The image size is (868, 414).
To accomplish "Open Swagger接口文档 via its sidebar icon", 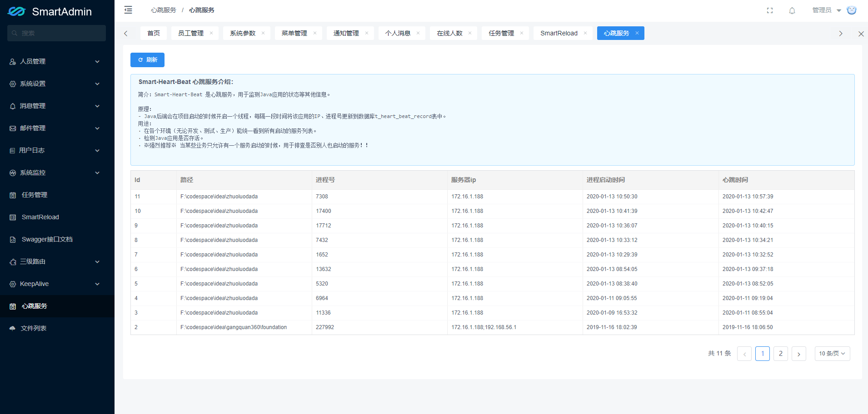I will pos(12,239).
